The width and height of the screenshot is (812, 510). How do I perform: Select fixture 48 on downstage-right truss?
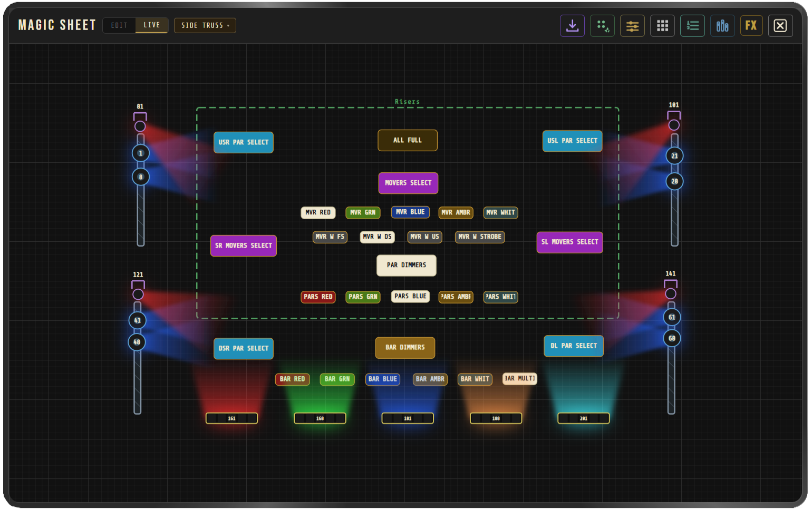(x=137, y=342)
